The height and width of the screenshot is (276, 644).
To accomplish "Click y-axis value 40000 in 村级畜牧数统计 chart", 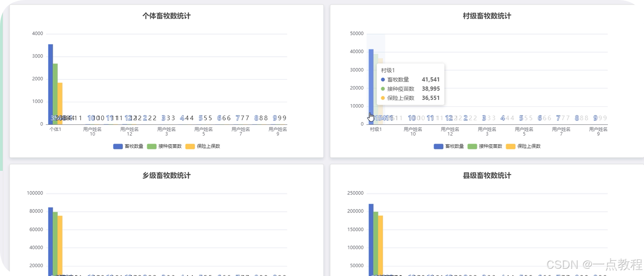I will click(357, 52).
